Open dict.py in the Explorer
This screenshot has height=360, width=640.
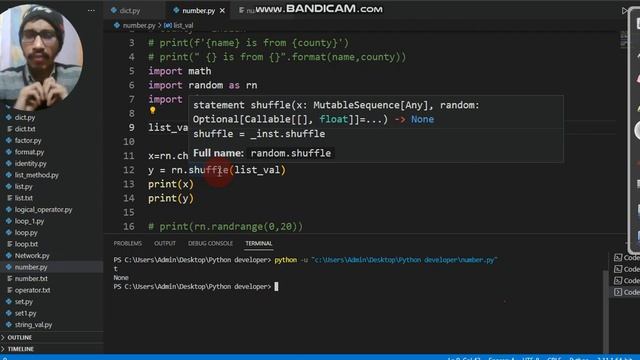click(x=25, y=118)
